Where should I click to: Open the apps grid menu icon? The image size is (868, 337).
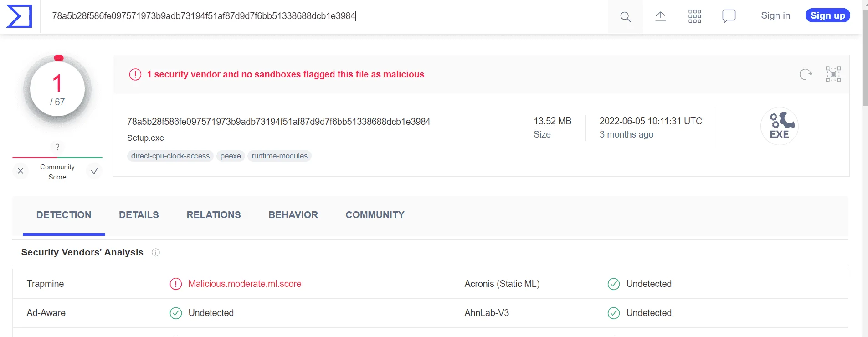tap(695, 16)
